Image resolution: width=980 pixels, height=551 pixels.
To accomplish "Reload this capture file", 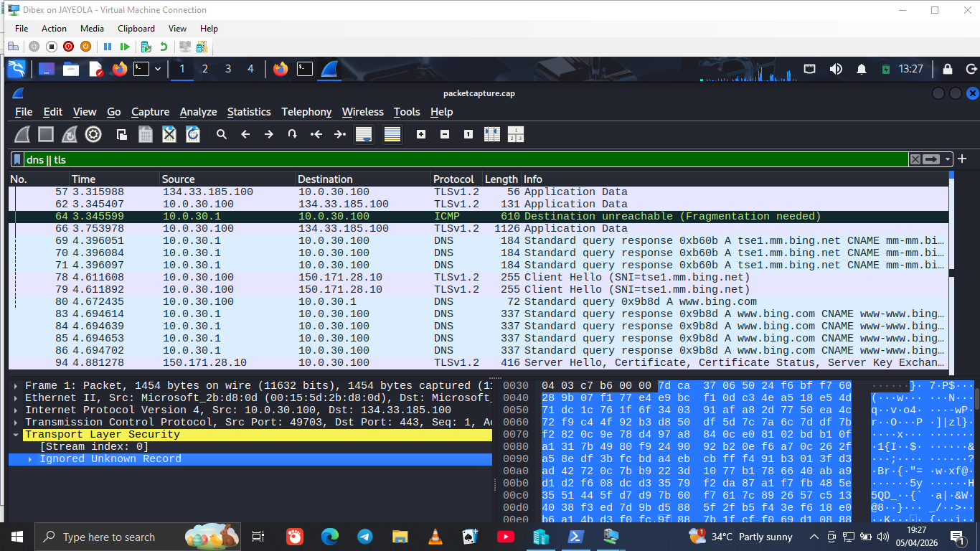I will pos(192,134).
